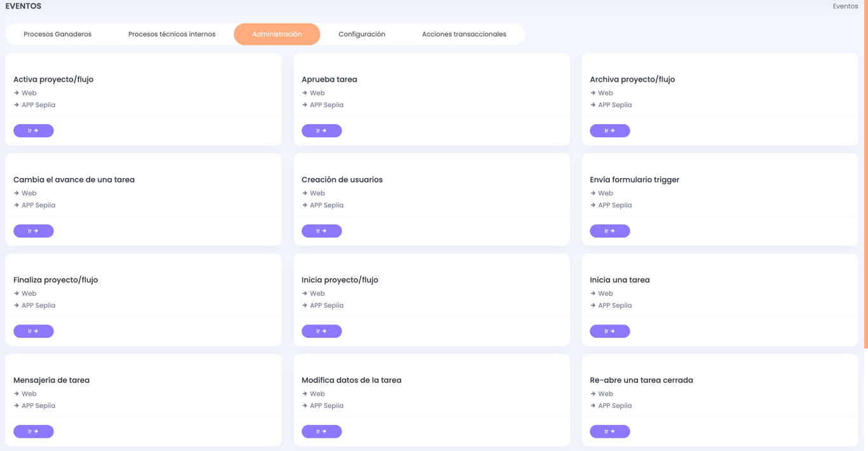The width and height of the screenshot is (868, 451).
Task: Click Ir button under Envía formulario trigger
Action: pyautogui.click(x=610, y=231)
